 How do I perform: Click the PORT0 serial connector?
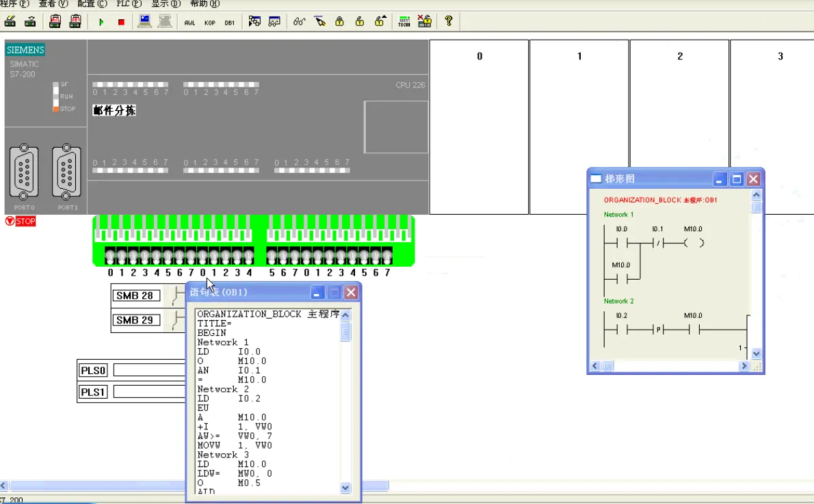[x=24, y=172]
